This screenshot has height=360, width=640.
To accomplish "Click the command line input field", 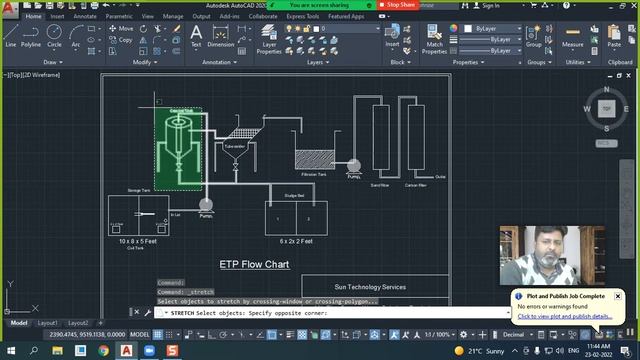I will pyautogui.click(x=333, y=313).
